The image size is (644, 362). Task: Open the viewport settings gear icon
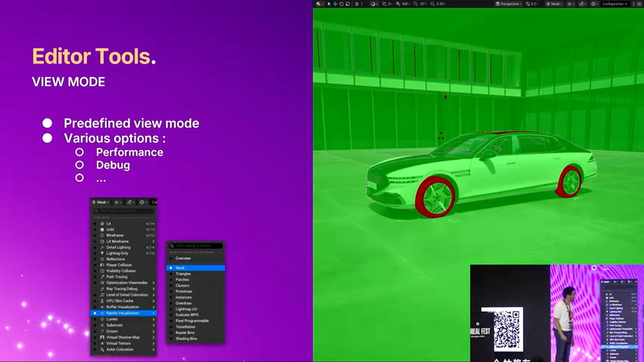pyautogui.click(x=593, y=4)
